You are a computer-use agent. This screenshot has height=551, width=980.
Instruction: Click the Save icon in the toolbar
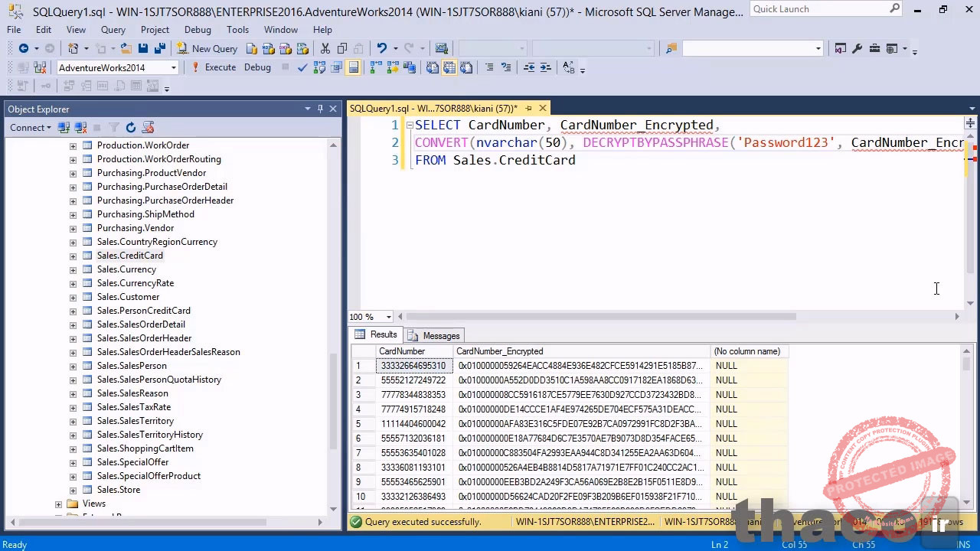click(142, 48)
